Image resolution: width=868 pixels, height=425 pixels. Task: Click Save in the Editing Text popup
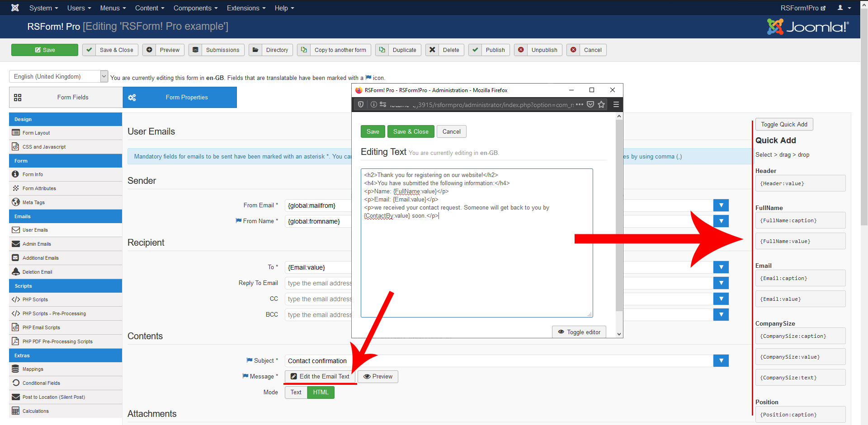pos(373,131)
